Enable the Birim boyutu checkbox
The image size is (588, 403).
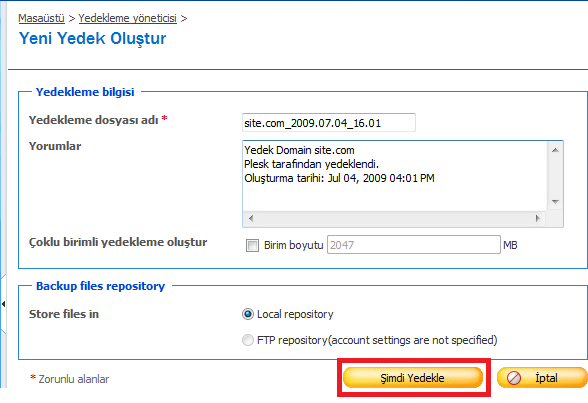click(x=252, y=246)
